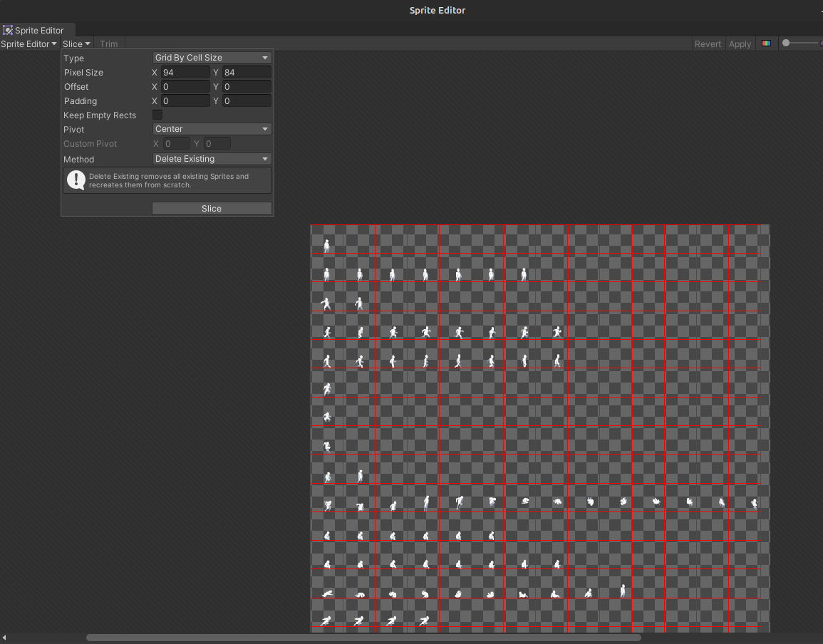Click the Trim toolbar item
Viewport: 823px width, 644px height.
[x=108, y=44]
